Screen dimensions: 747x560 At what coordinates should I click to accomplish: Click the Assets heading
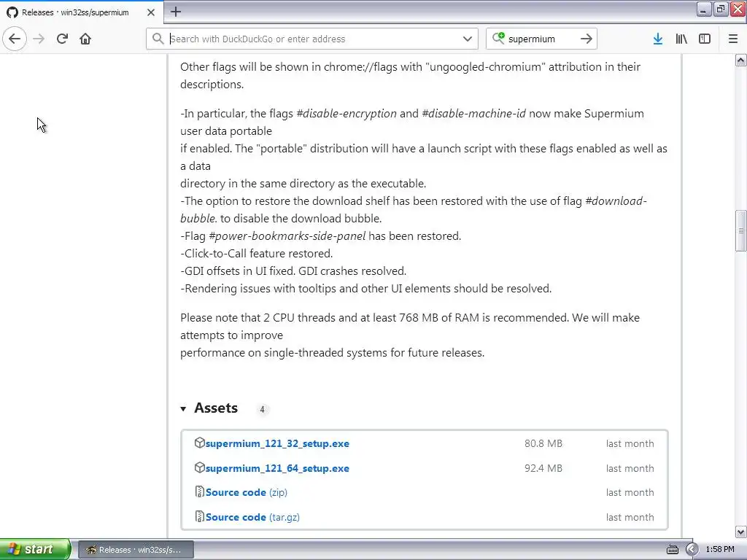click(216, 408)
